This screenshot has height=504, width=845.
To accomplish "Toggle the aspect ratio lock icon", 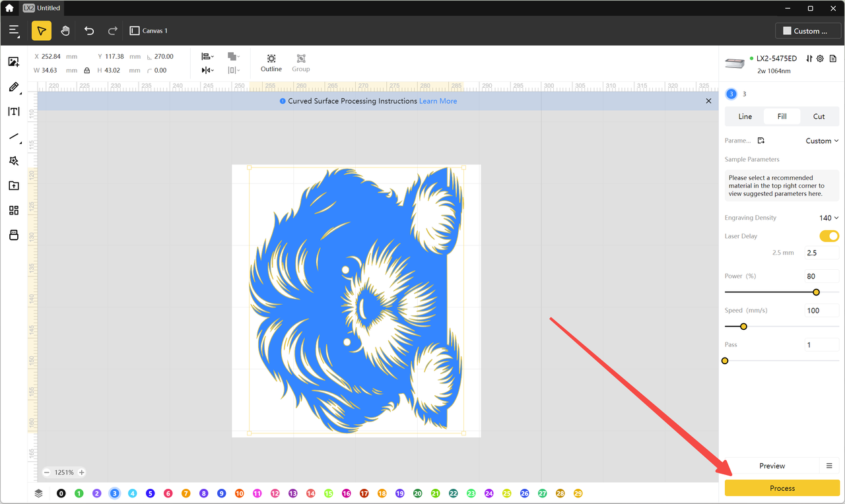I will click(x=86, y=71).
